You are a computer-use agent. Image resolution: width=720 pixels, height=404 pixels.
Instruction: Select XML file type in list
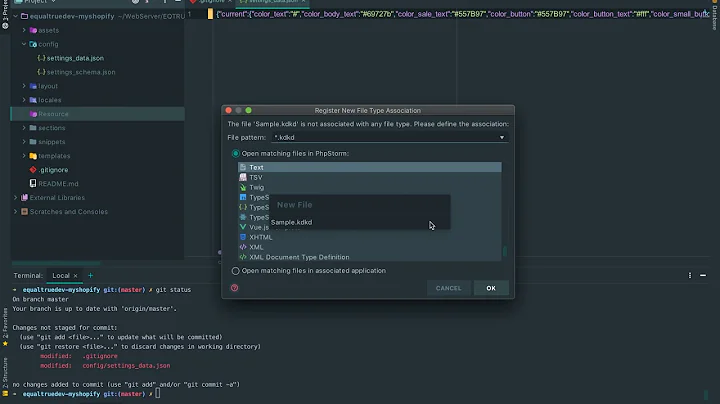[370, 247]
